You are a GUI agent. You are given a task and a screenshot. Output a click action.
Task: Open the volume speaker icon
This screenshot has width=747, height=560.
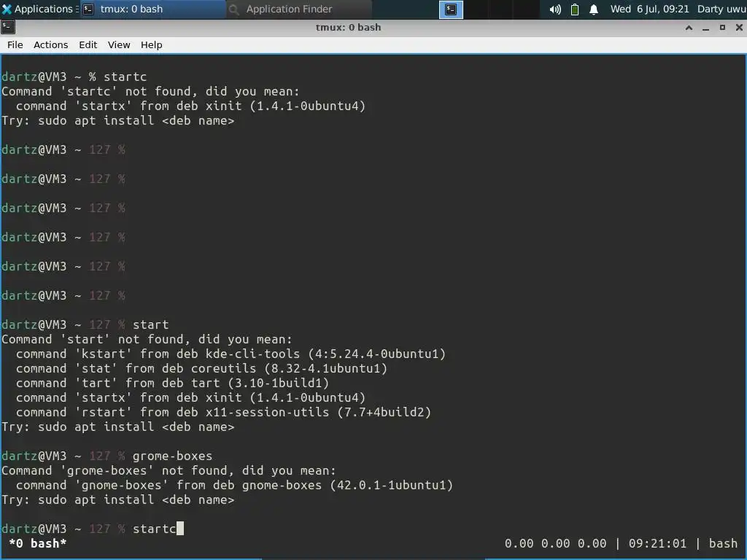555,9
